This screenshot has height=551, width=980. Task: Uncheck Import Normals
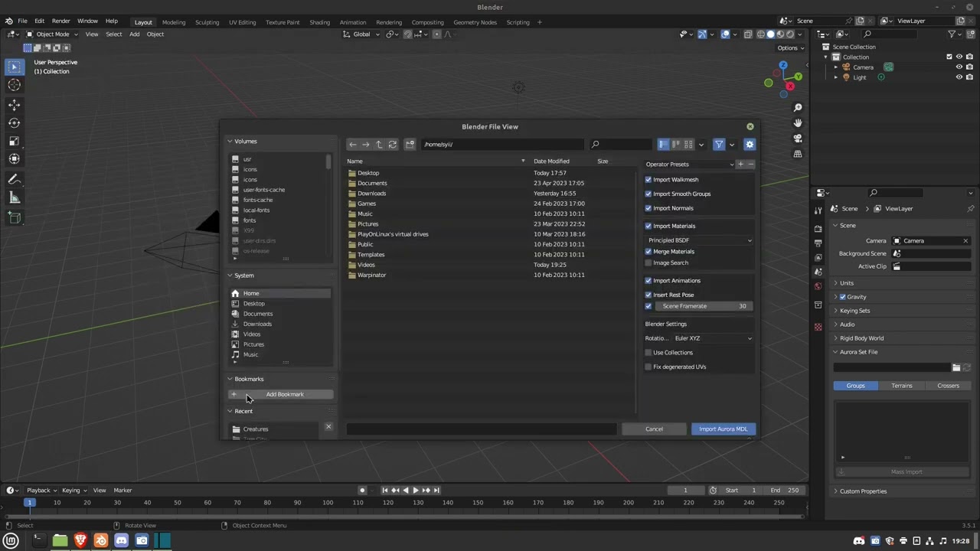pos(648,208)
